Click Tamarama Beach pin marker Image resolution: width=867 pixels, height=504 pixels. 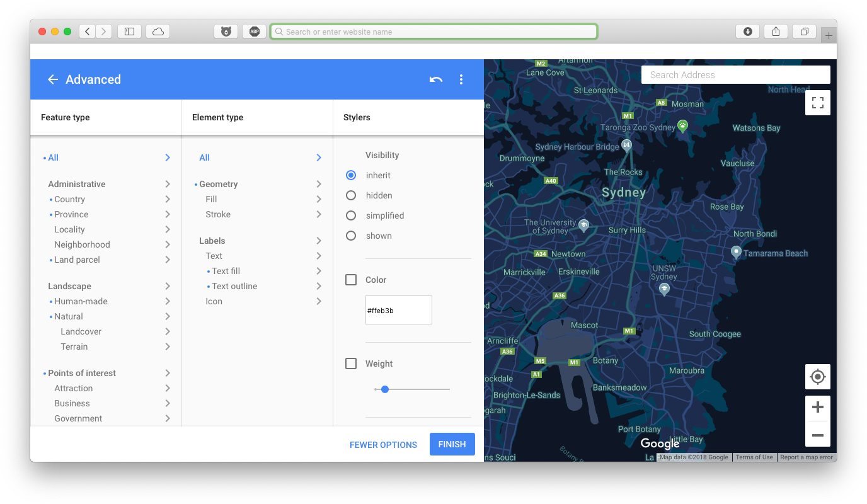736,253
